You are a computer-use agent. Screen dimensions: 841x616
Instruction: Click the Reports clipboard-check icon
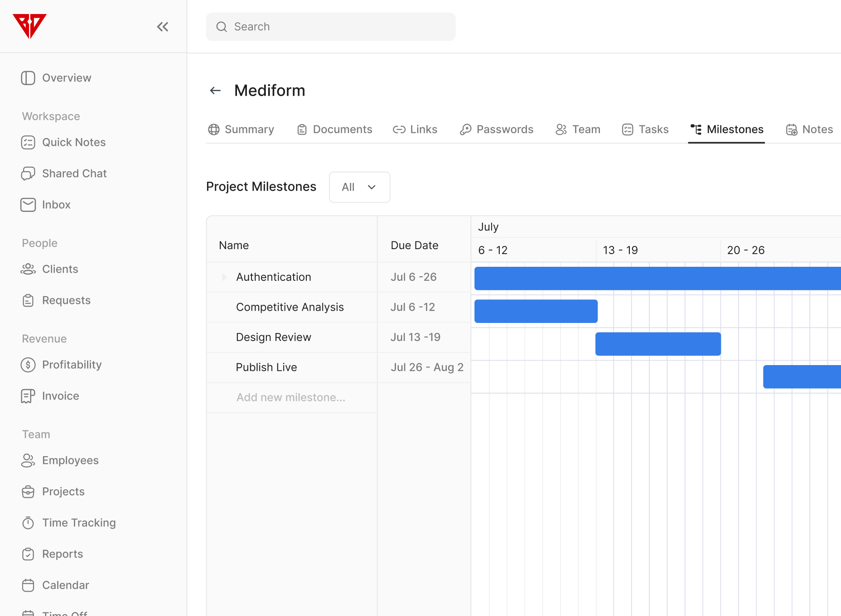28,554
